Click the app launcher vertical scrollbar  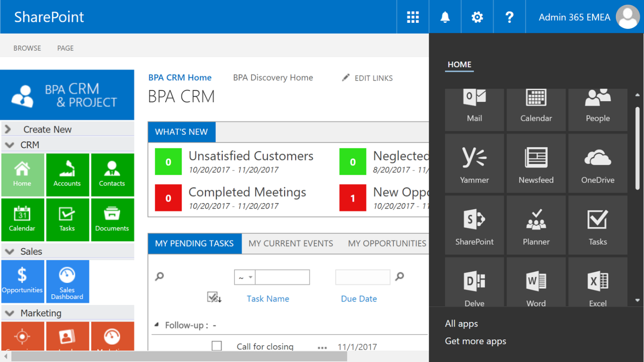[637, 149]
